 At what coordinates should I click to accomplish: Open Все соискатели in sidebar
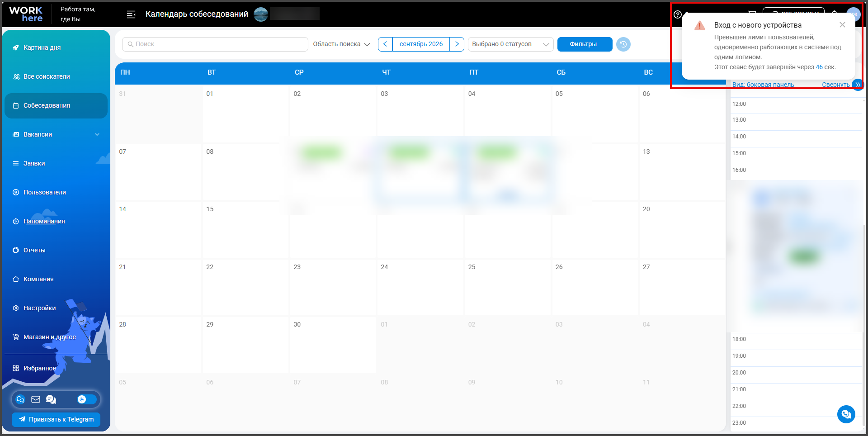point(56,76)
